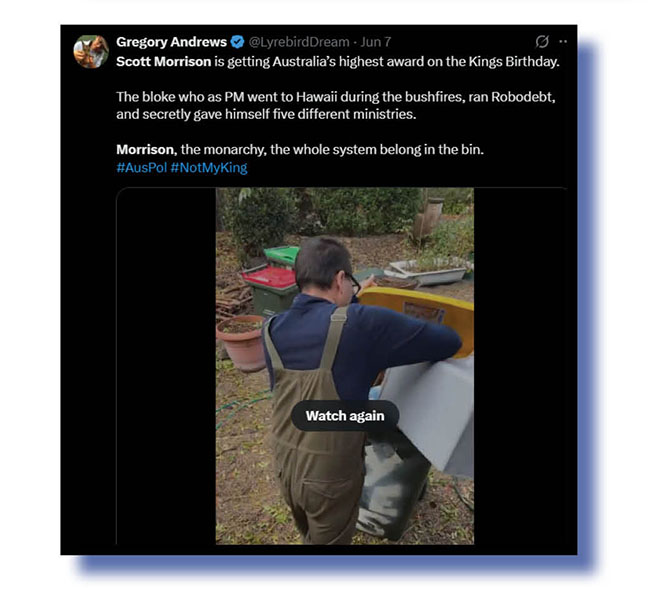Open the three-dot more options menu
The width and height of the screenshot is (652, 592).
[x=563, y=41]
